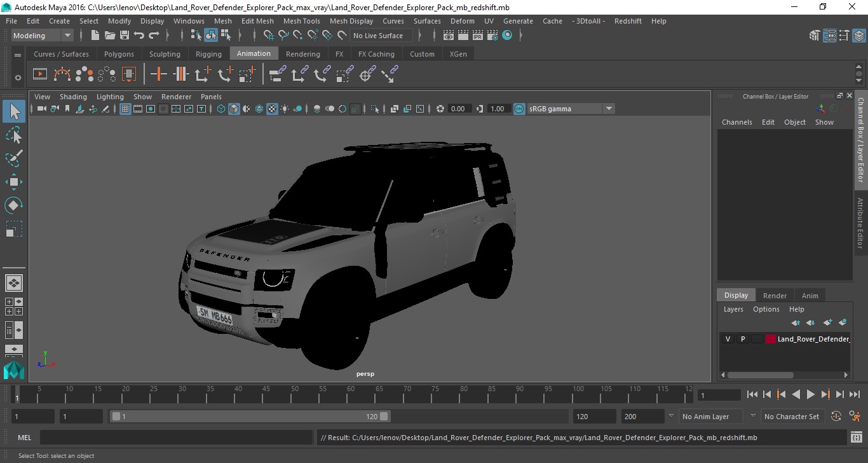Click the playback range slider bar
This screenshot has height=463, width=868.
pyautogui.click(x=250, y=417)
